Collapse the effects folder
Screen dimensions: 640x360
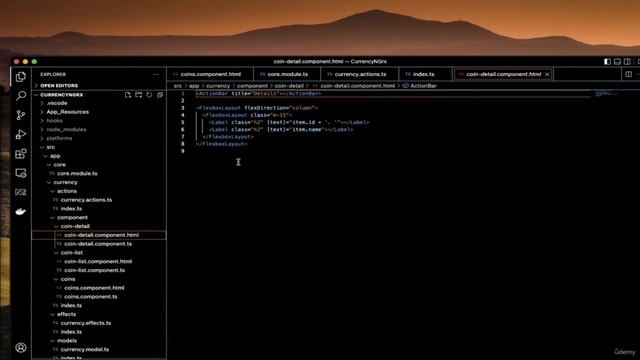point(99,314)
